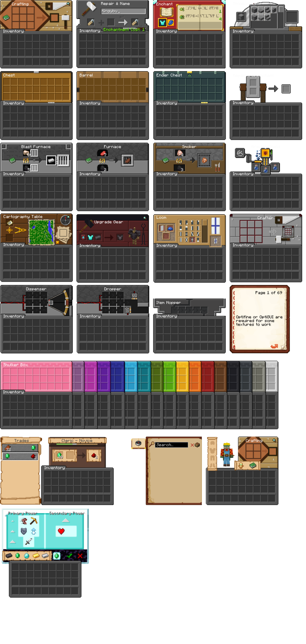Toggle the craftable filter beside Search field
This screenshot has width=306, height=644.
195,445
